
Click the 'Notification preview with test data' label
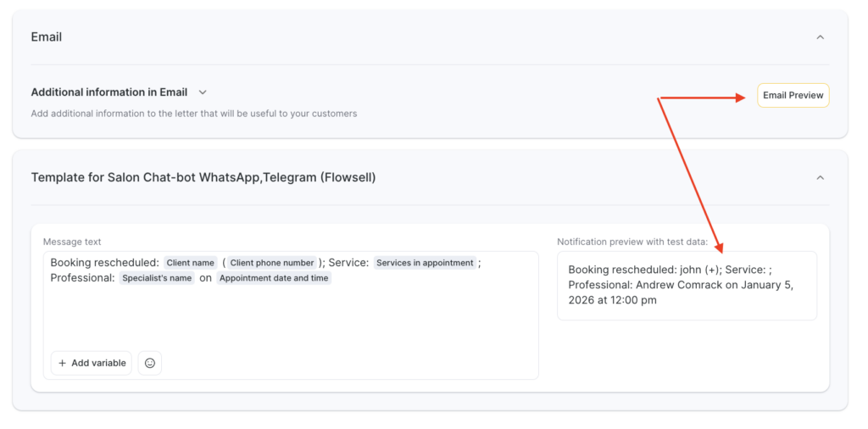tap(632, 242)
